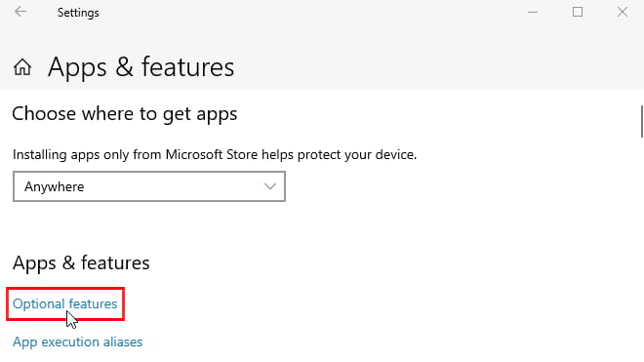
Task: Click the chevron arrow in the Anywhere combo box
Action: pos(270,186)
